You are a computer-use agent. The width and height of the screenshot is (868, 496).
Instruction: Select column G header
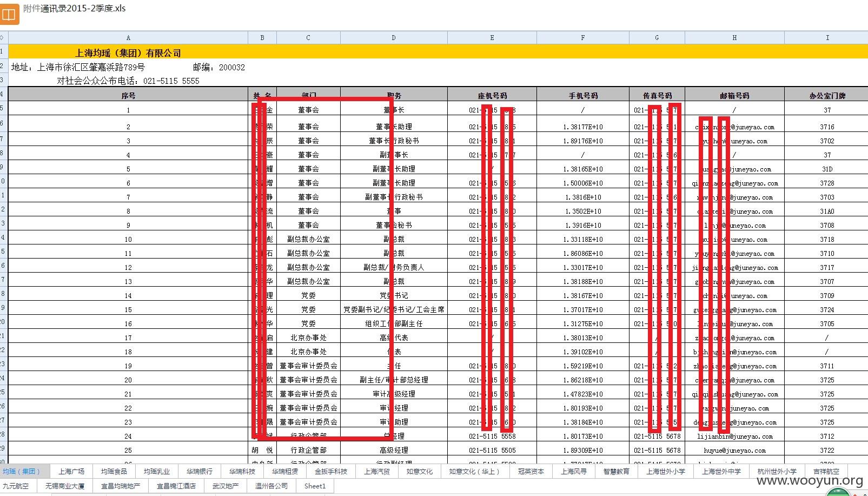(x=657, y=37)
